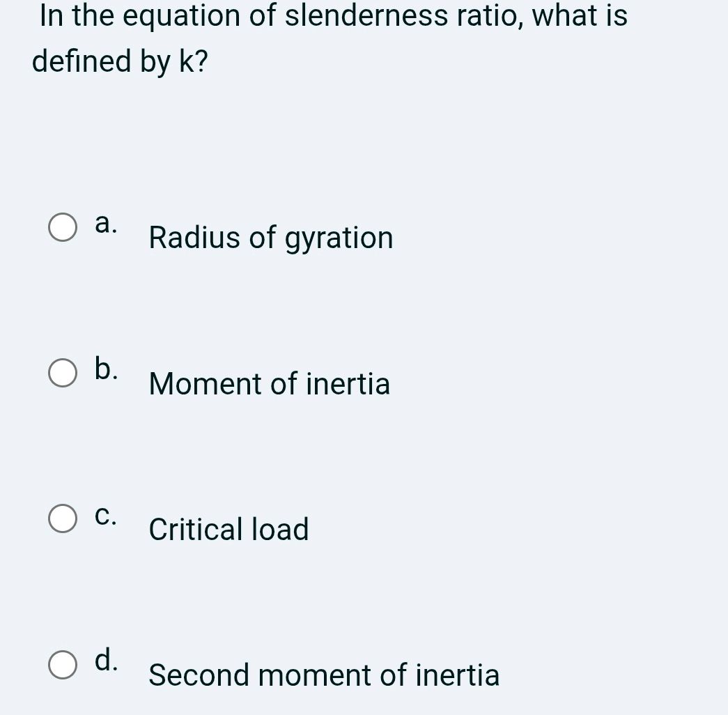This screenshot has height=715, width=728.
Task: Click the question text about slenderness ratio
Action: tap(332, 15)
